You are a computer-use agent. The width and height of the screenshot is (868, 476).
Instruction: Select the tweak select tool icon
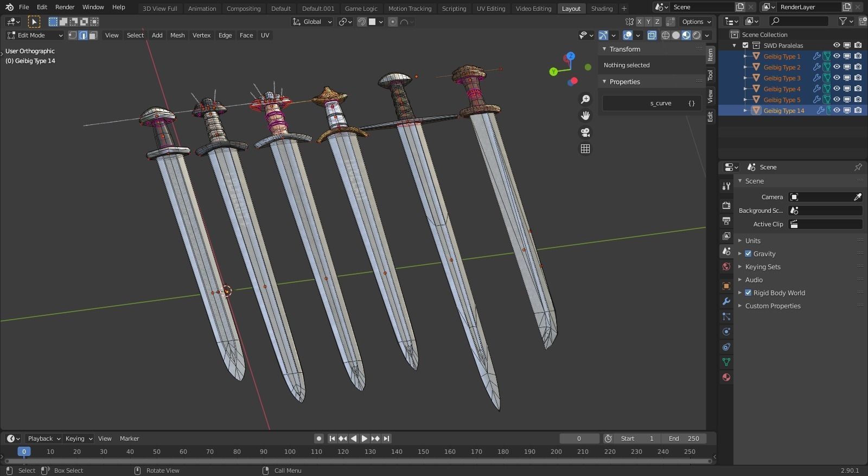[34, 22]
